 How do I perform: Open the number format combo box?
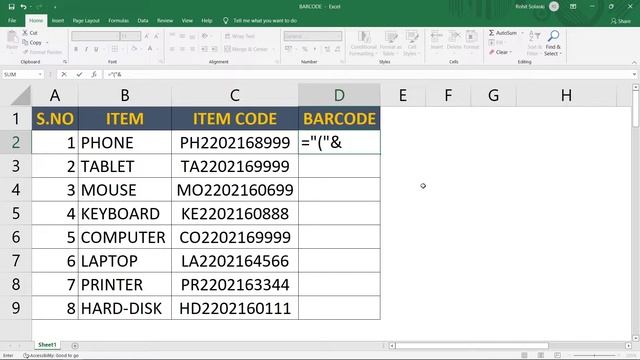point(313,36)
